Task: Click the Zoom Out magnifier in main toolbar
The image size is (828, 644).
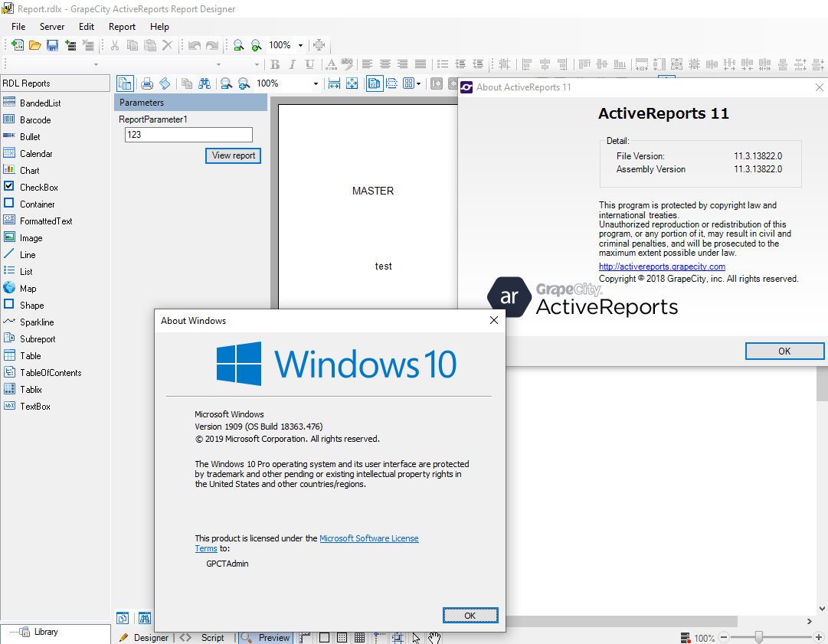Action: pos(239,45)
